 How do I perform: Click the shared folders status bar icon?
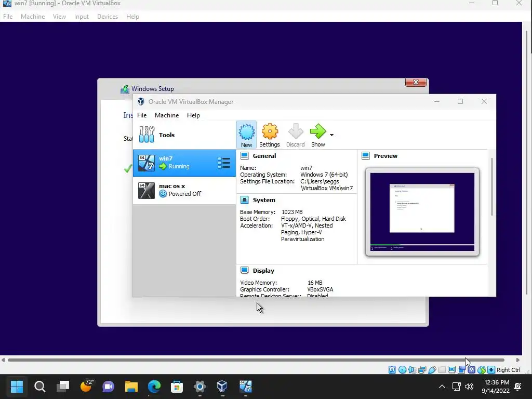[x=442, y=369]
